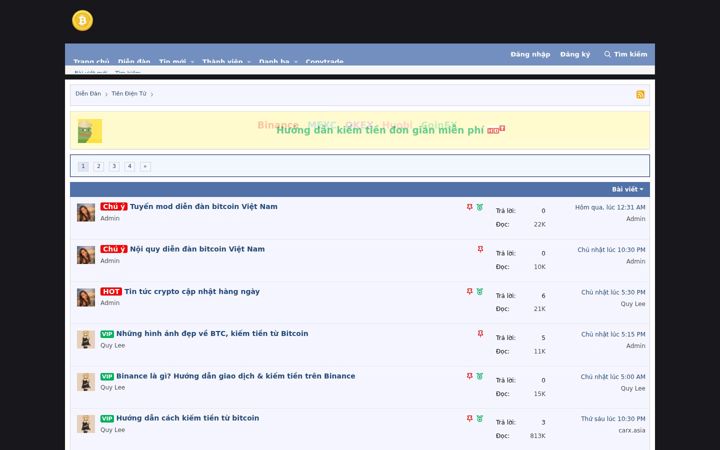Go to page 1

tap(83, 166)
